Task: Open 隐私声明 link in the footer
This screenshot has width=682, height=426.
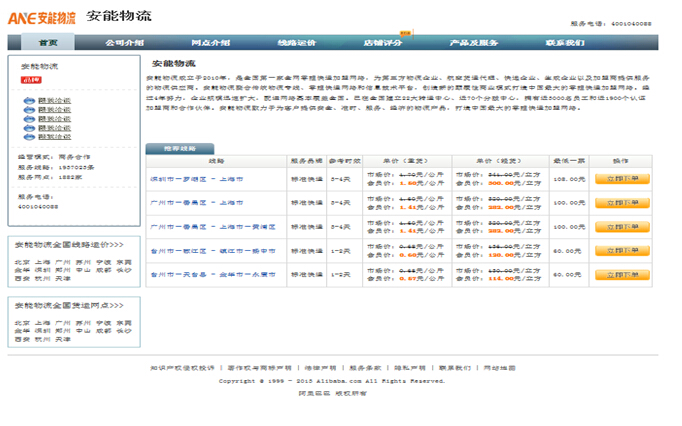Action: [409, 368]
